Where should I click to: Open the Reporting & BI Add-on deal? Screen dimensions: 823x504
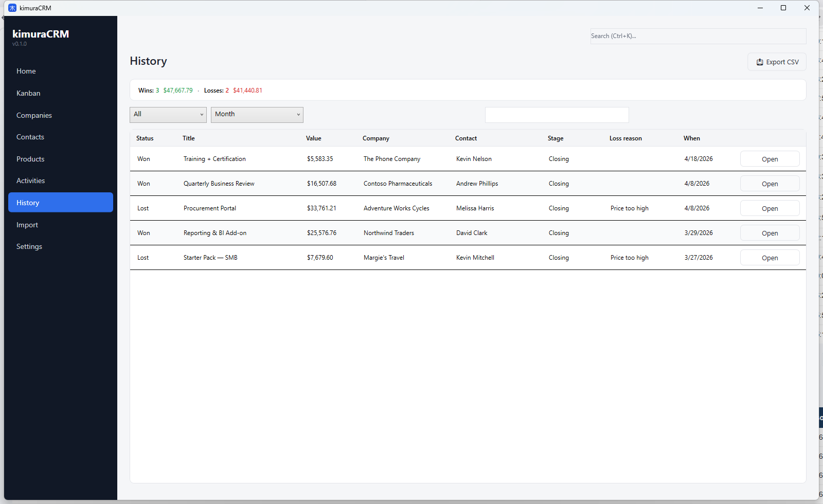point(770,233)
